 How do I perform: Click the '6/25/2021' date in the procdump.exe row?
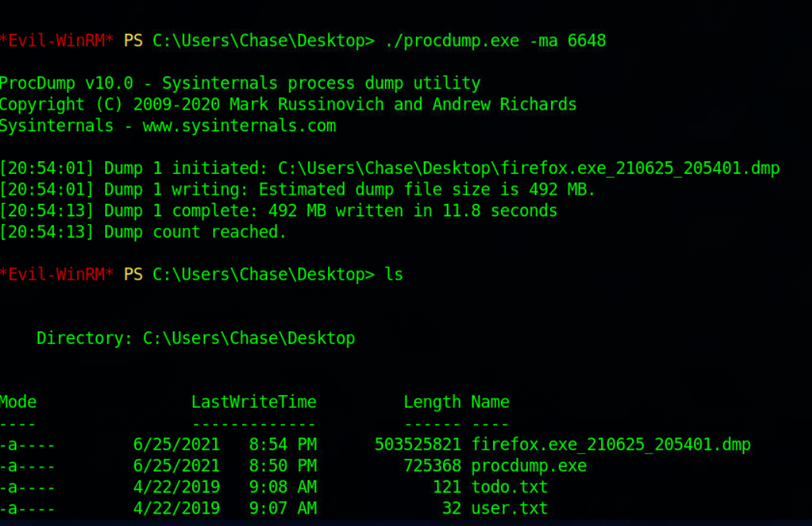coord(177,466)
